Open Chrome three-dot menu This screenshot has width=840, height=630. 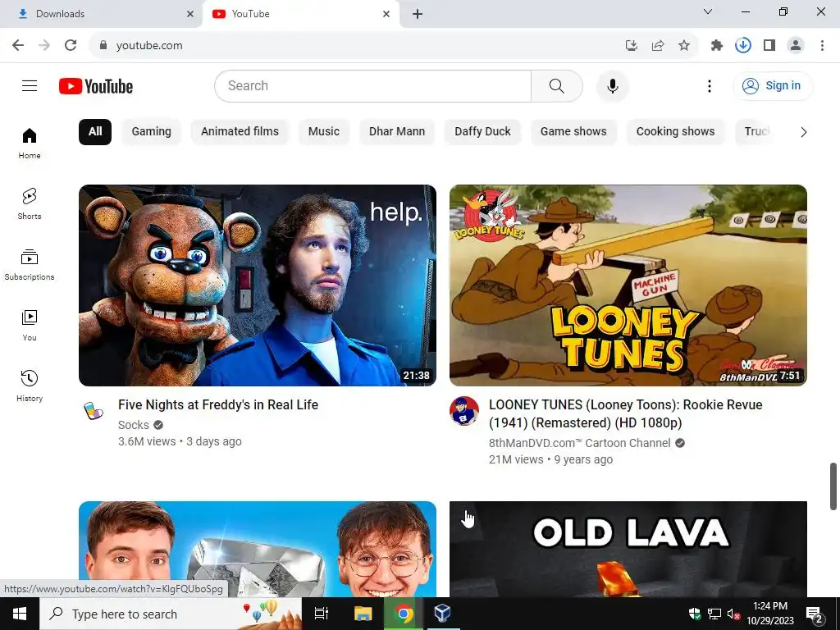[x=822, y=46]
